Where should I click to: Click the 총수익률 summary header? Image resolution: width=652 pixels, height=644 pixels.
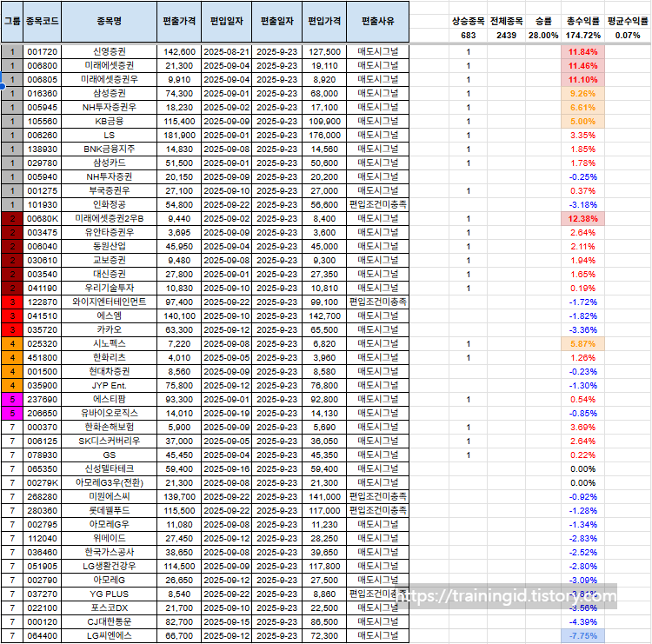pos(583,21)
